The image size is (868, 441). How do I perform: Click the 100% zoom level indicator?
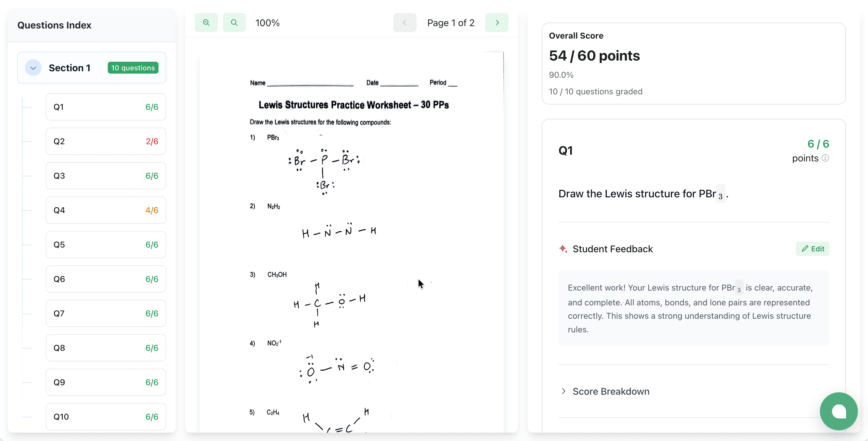tap(267, 22)
